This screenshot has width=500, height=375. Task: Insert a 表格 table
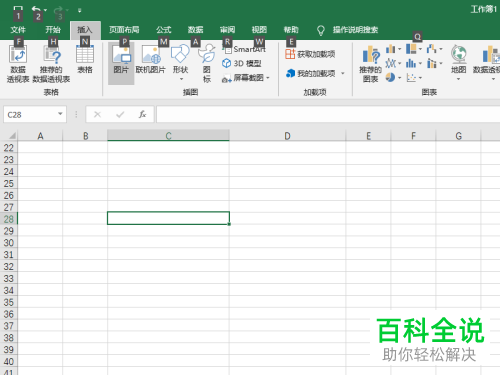click(85, 60)
